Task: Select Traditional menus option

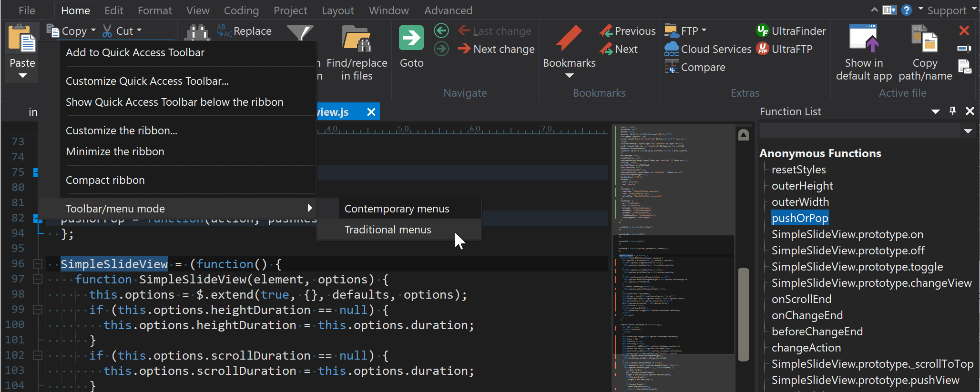Action: coord(388,230)
